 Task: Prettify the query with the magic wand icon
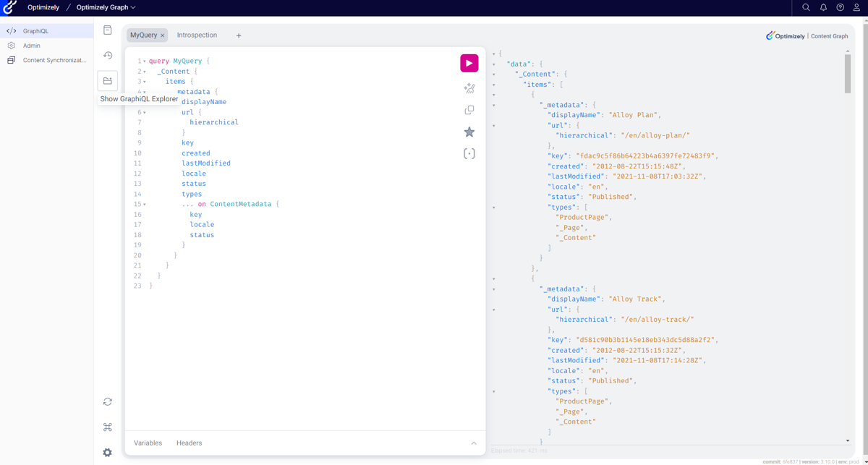click(x=469, y=88)
